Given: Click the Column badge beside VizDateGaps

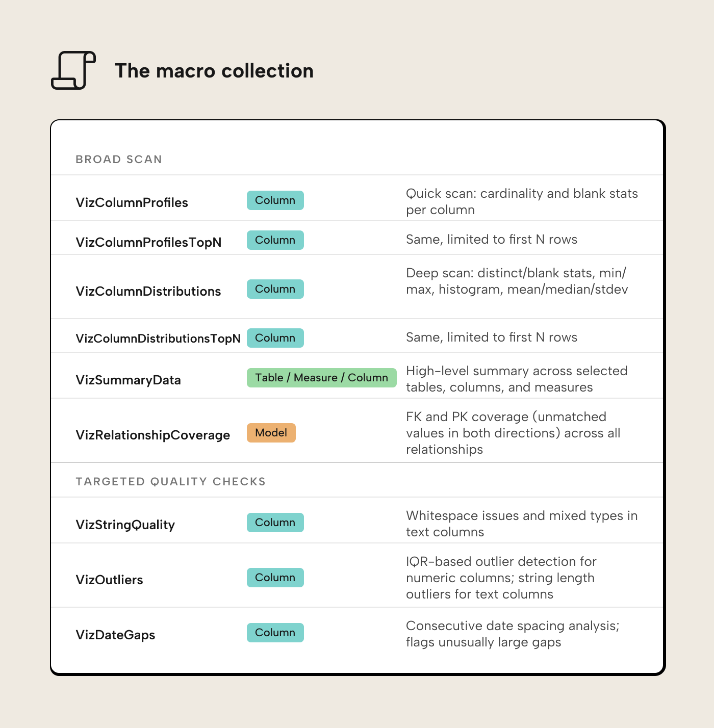Looking at the screenshot, I should [275, 632].
